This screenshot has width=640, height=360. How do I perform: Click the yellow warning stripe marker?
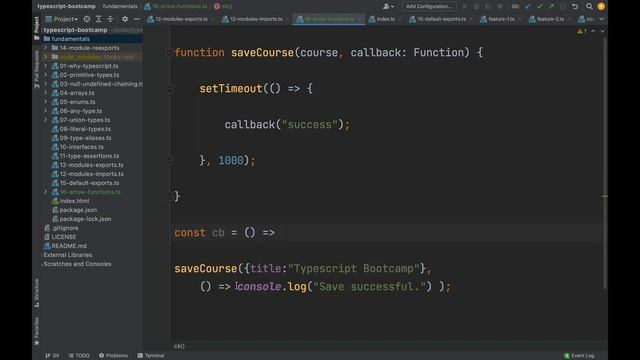[604, 196]
